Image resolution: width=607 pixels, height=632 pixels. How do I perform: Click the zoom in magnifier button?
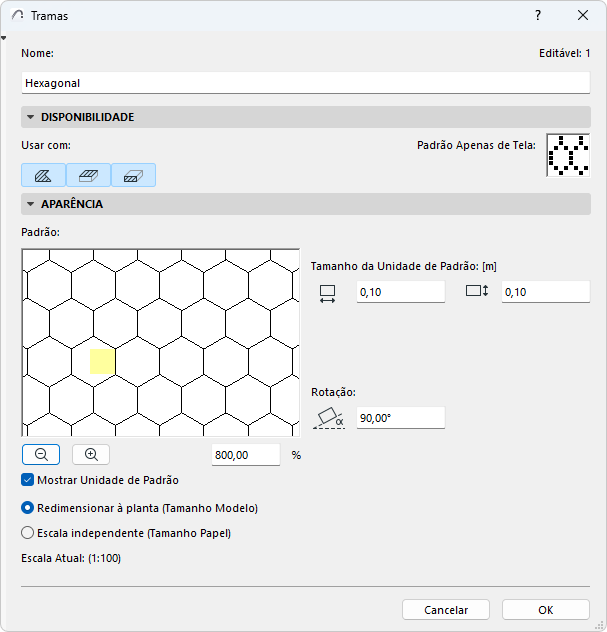91,455
